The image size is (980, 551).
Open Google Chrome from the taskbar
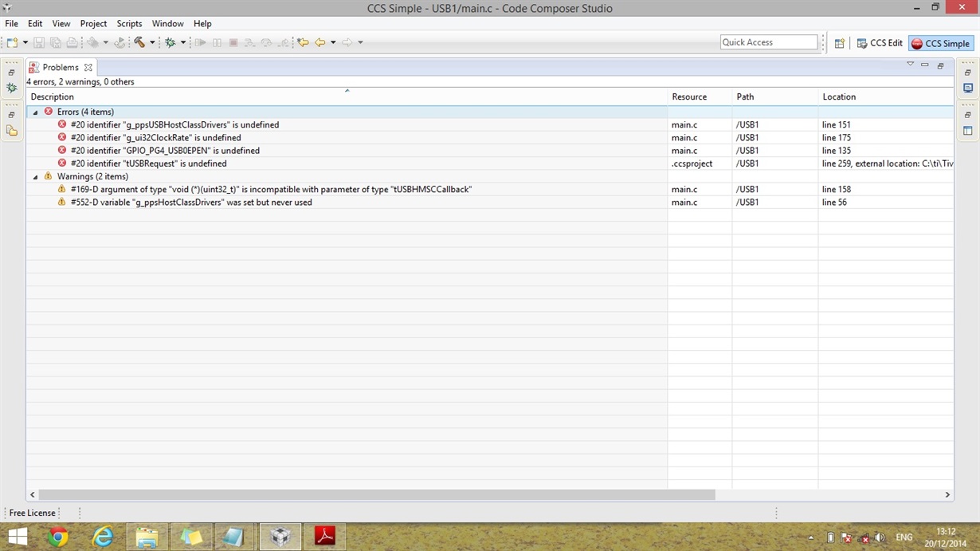tap(58, 537)
